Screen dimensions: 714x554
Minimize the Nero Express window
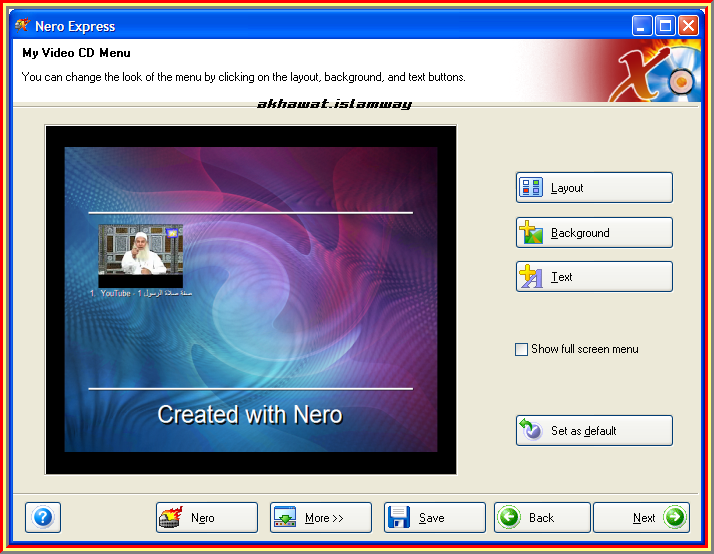point(642,25)
